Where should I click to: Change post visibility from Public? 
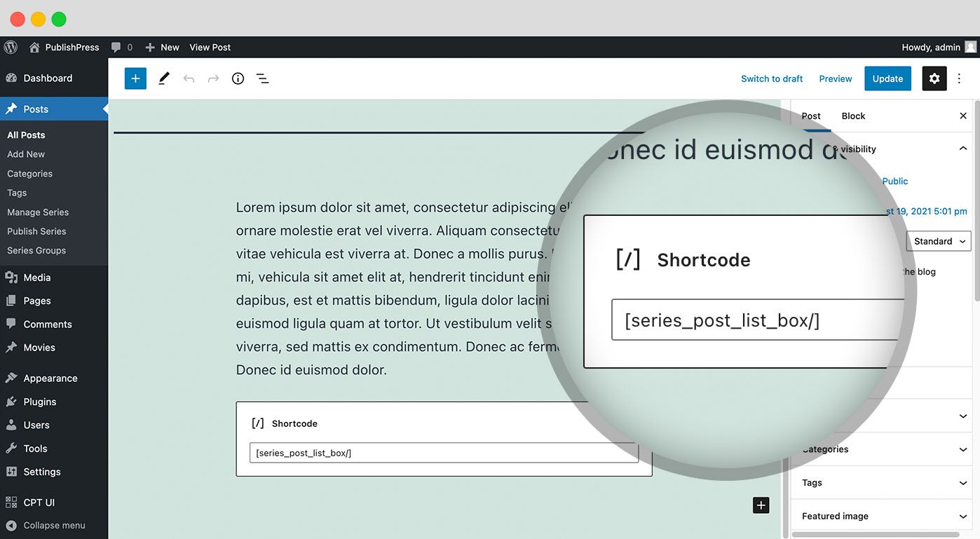click(x=894, y=181)
